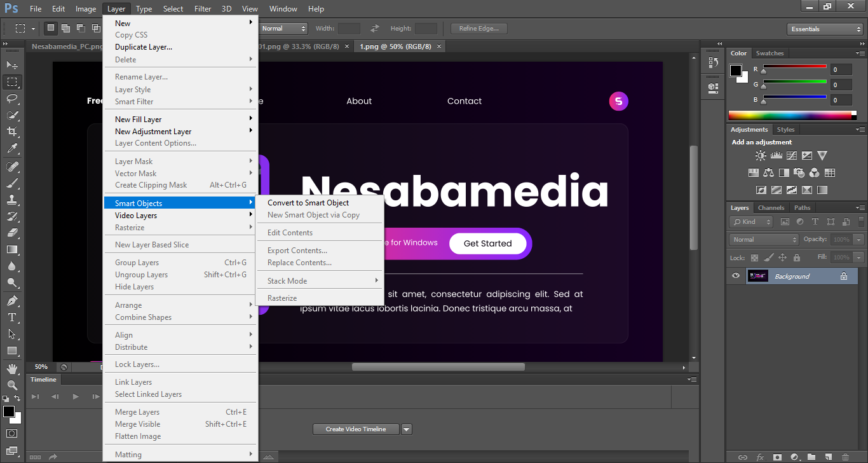Toggle lock transparent pixels in Layers panel
The image size is (868, 463).
754,258
